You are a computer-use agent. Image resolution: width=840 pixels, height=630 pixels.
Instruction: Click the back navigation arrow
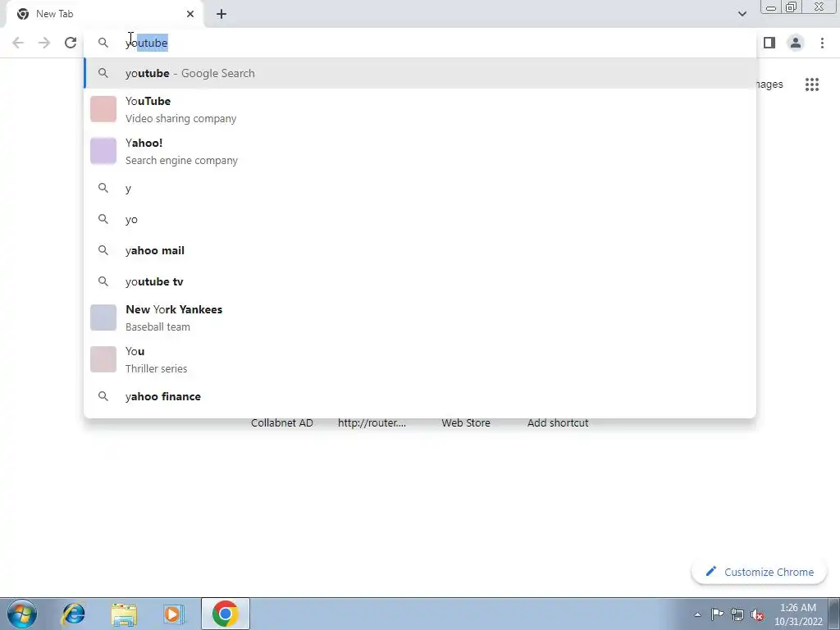18,43
